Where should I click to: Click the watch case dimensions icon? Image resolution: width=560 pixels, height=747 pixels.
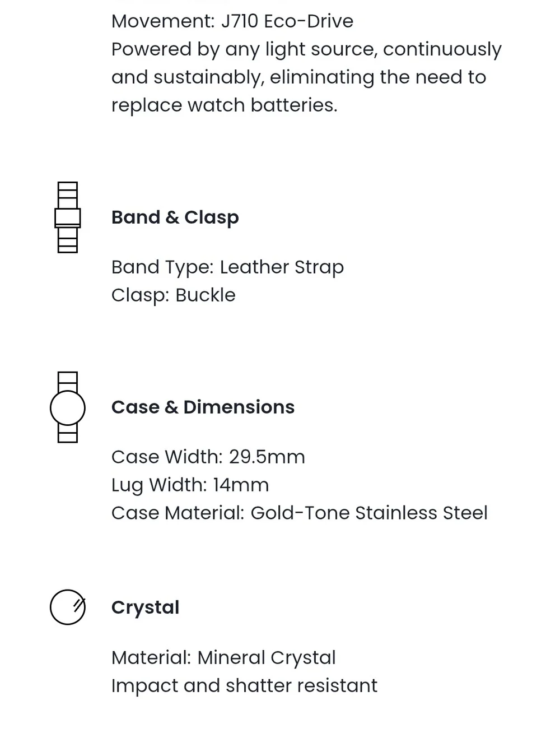click(x=67, y=407)
